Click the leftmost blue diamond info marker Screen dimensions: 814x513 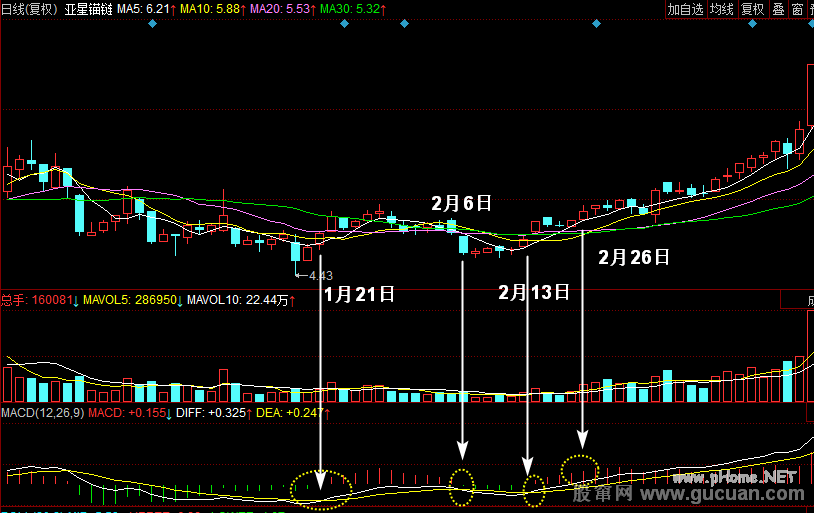click(x=152, y=23)
